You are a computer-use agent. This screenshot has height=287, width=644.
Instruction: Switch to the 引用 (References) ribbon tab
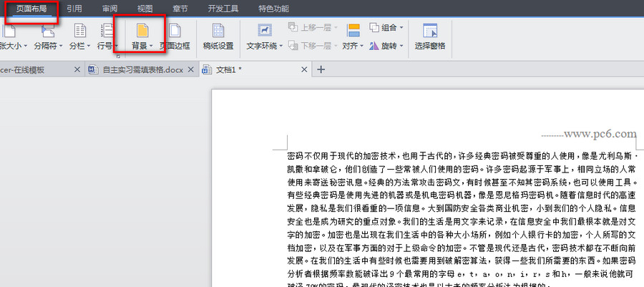74,9
